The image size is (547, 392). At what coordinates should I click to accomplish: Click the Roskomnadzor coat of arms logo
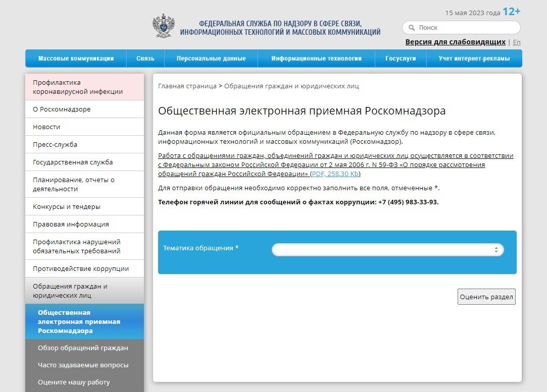click(x=164, y=26)
